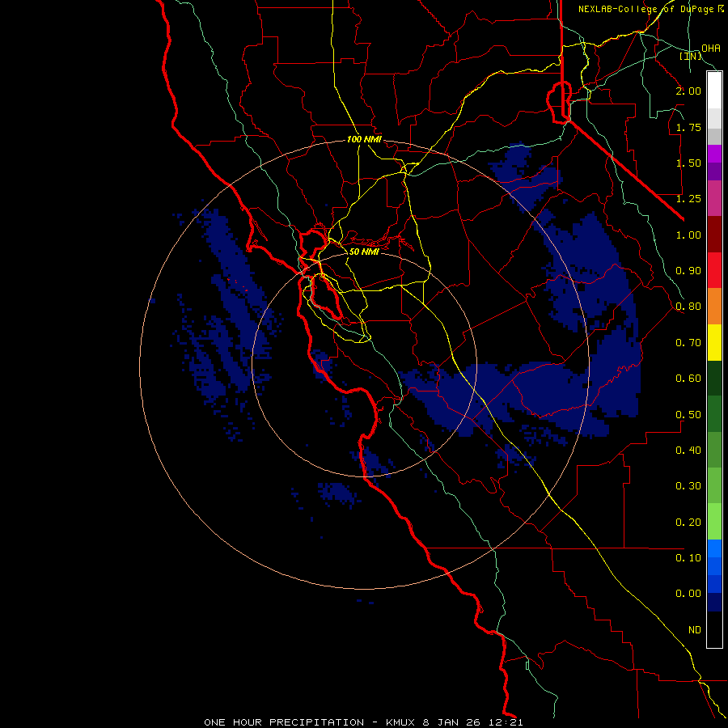Click the (IN) units label
The image size is (728, 728).
point(691,56)
